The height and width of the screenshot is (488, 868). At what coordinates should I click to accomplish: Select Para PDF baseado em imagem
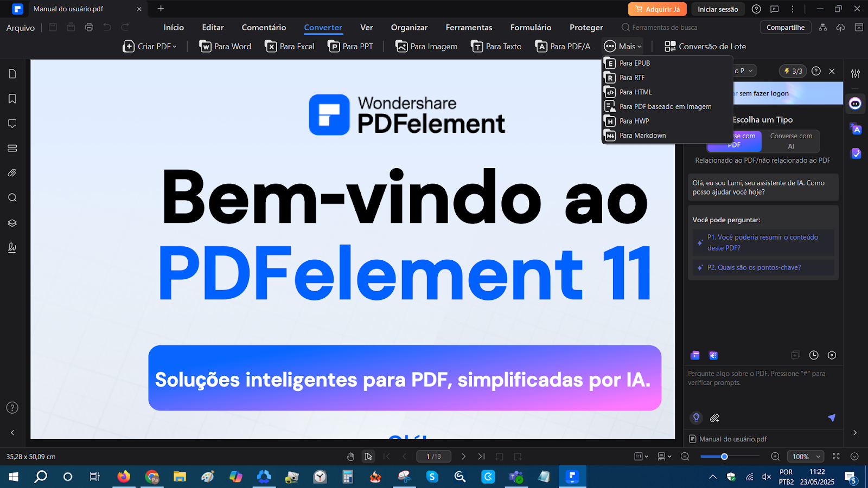(667, 107)
